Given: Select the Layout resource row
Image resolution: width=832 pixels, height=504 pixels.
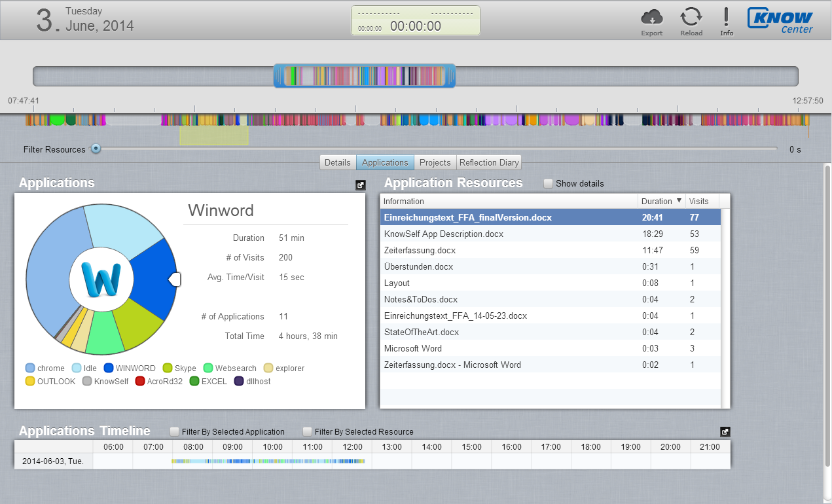Looking at the screenshot, I should click(x=551, y=283).
